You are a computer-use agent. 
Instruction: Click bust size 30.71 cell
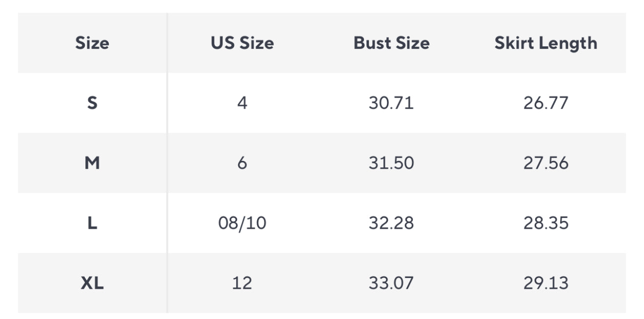click(x=391, y=103)
